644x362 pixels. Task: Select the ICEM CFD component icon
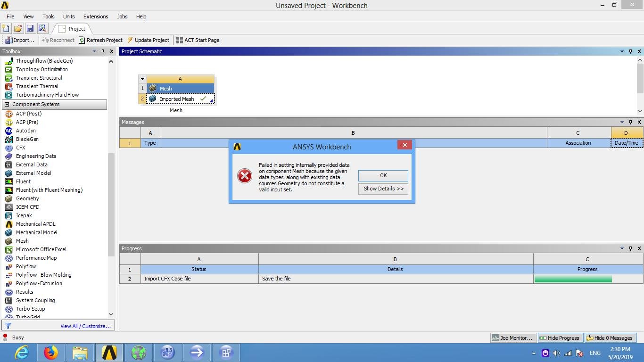point(8,207)
